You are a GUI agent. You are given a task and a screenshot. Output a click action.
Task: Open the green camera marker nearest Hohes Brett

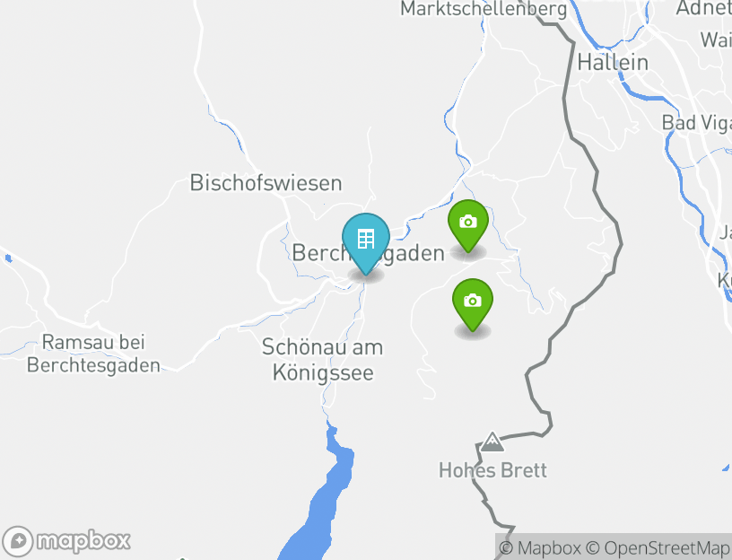pos(473,305)
